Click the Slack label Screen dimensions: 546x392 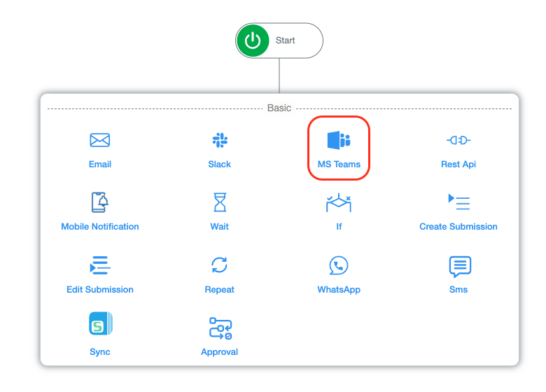click(219, 164)
